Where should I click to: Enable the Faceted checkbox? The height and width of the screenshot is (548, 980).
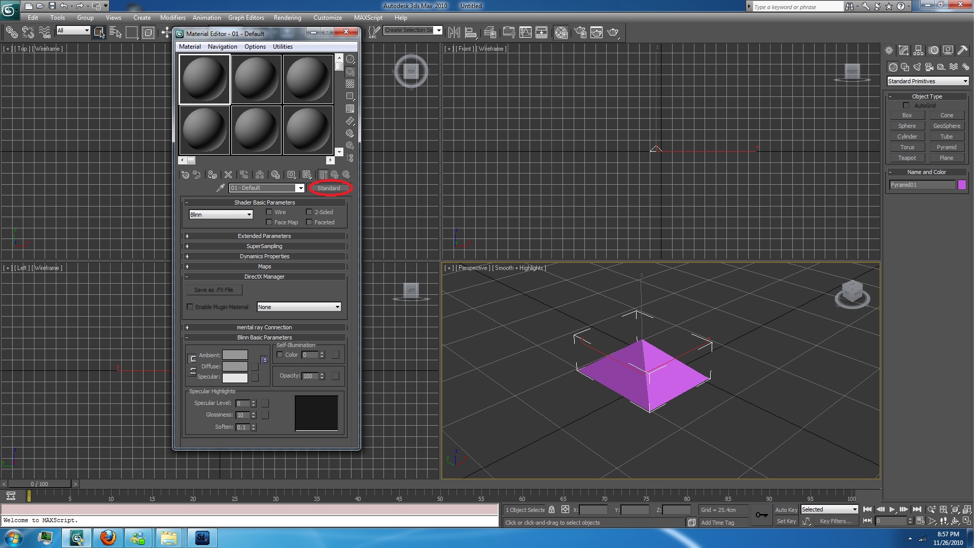(x=309, y=222)
